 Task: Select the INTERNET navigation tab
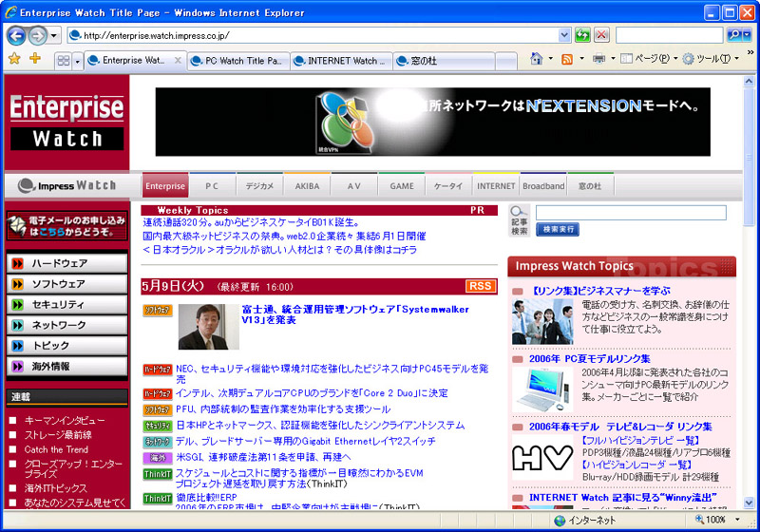pyautogui.click(x=496, y=185)
